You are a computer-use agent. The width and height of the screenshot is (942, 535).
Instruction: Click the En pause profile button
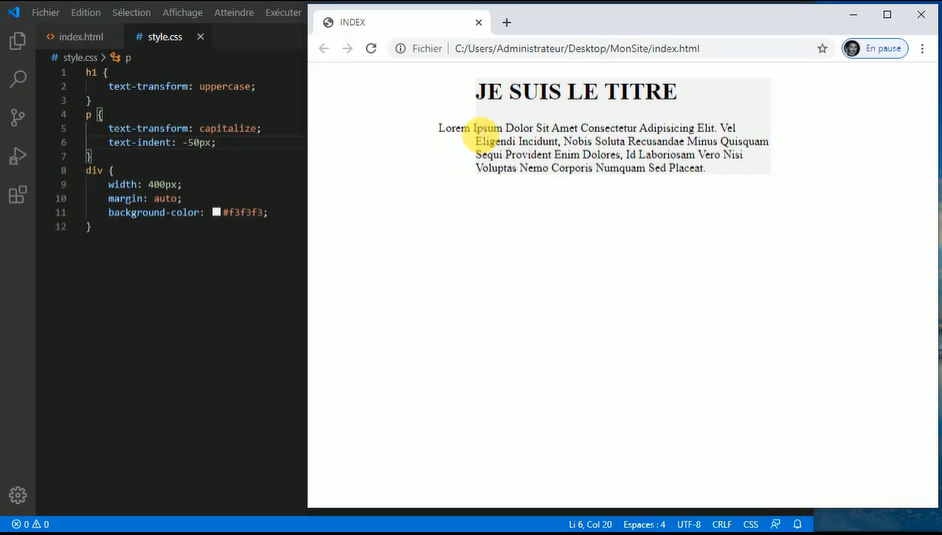[x=875, y=49]
